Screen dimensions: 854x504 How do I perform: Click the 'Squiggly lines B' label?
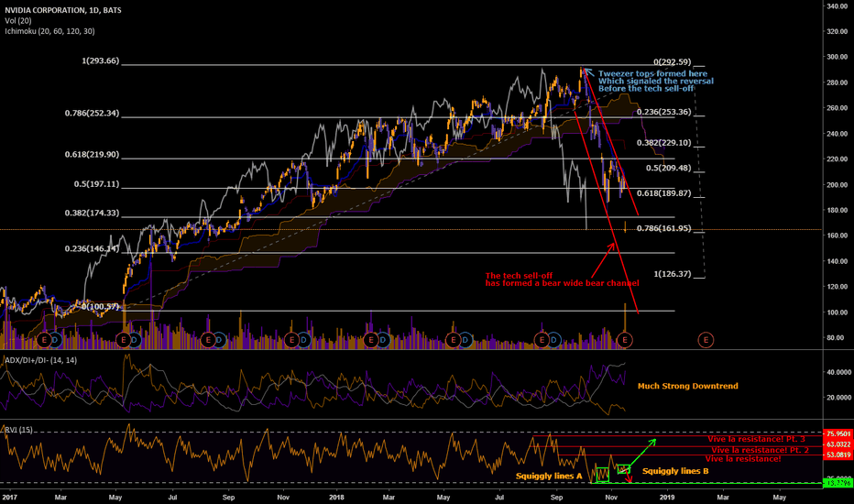tap(675, 471)
